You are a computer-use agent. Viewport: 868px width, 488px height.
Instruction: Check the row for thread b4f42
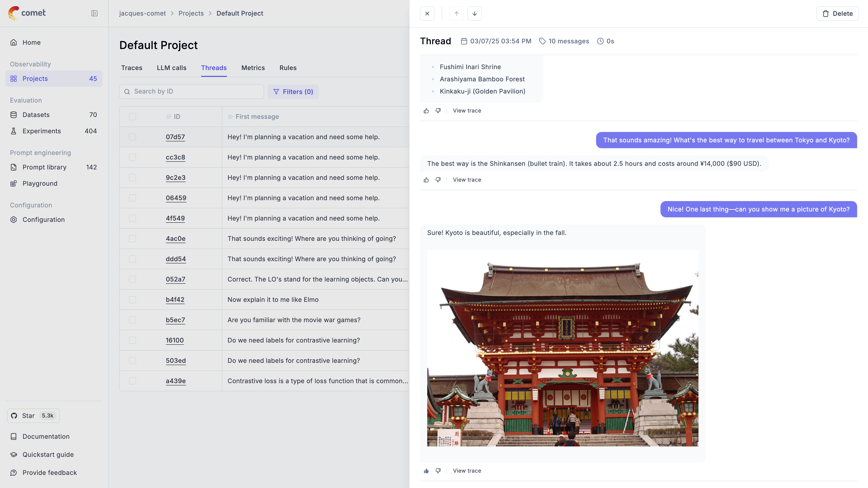click(x=132, y=300)
